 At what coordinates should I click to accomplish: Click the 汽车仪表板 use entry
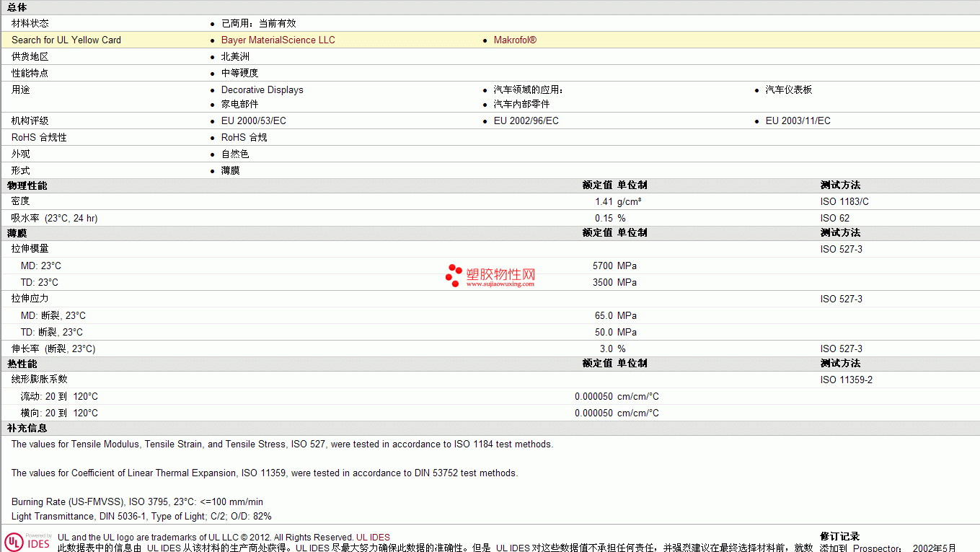click(789, 89)
